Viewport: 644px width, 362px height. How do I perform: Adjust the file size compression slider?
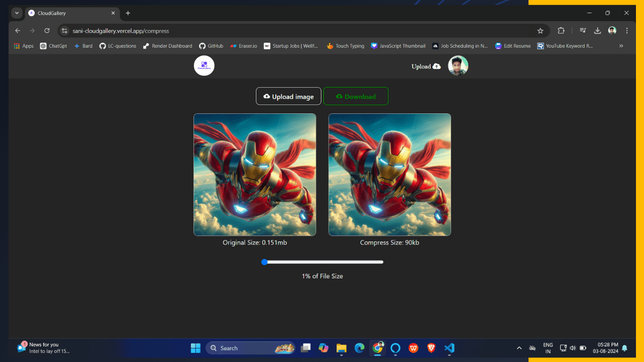(265, 262)
